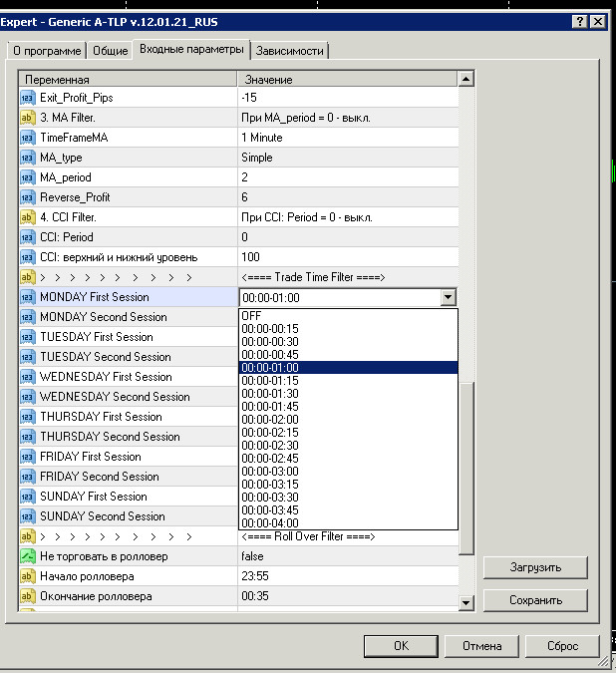The image size is (616, 674).
Task: Click the icon for CCI: верхний и нижний уровень
Action: click(27, 257)
